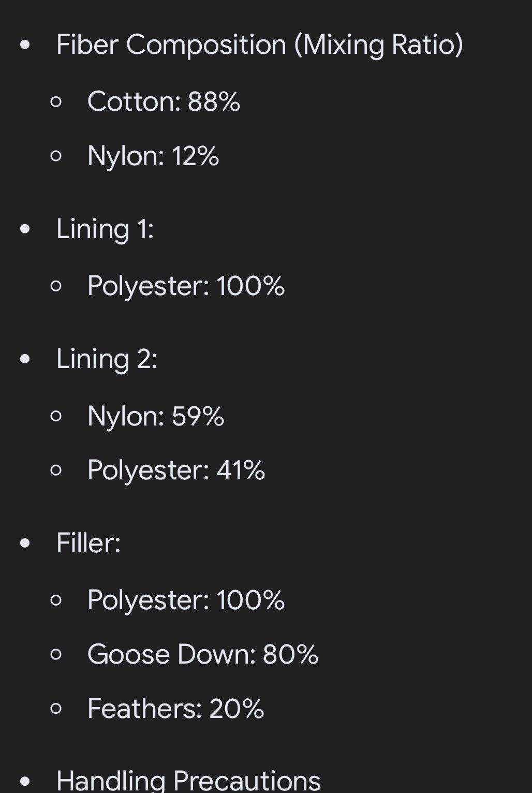Select the Fiber Composition (Mixing Ratio) heading

point(260,45)
